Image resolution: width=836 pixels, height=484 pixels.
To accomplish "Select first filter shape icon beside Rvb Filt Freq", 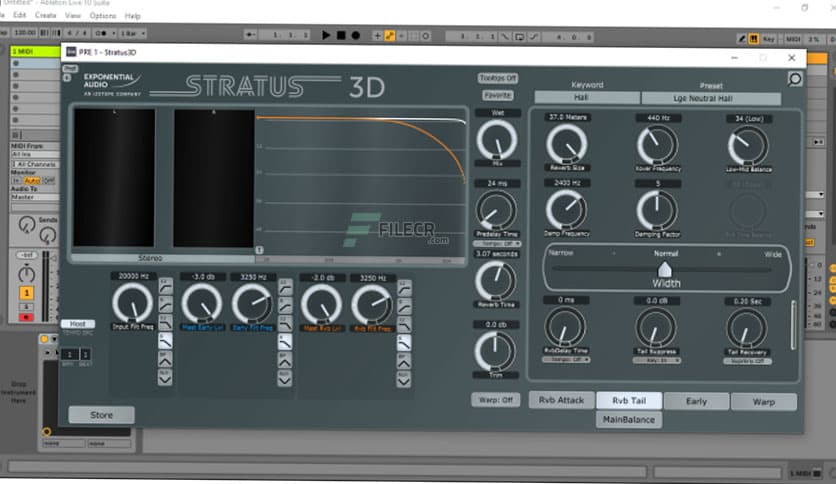I will click(x=404, y=289).
